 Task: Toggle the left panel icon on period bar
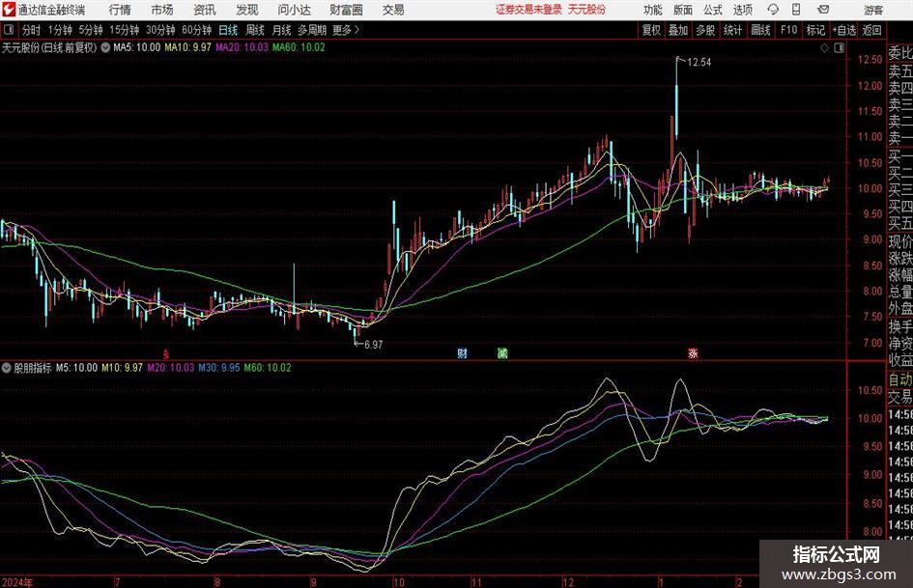point(9,30)
